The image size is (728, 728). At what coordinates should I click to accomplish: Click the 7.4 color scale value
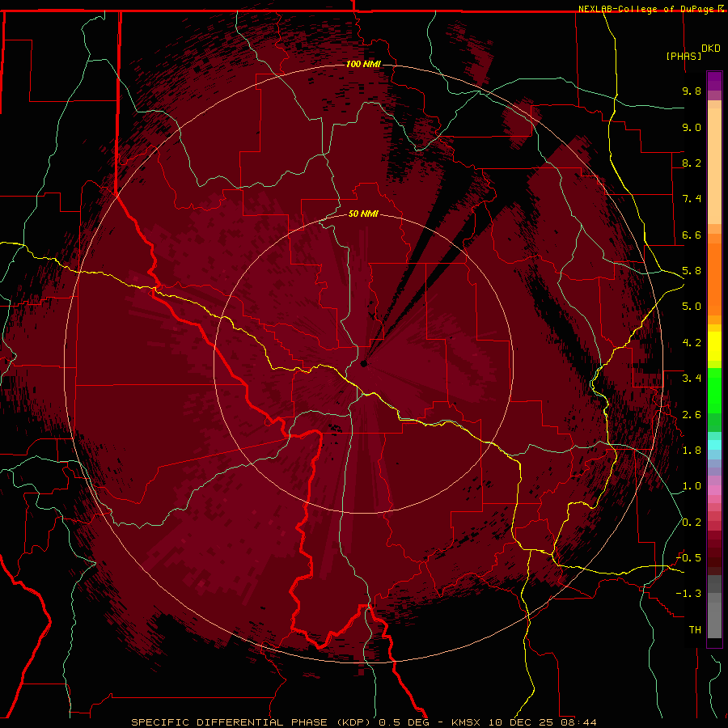pyautogui.click(x=692, y=199)
